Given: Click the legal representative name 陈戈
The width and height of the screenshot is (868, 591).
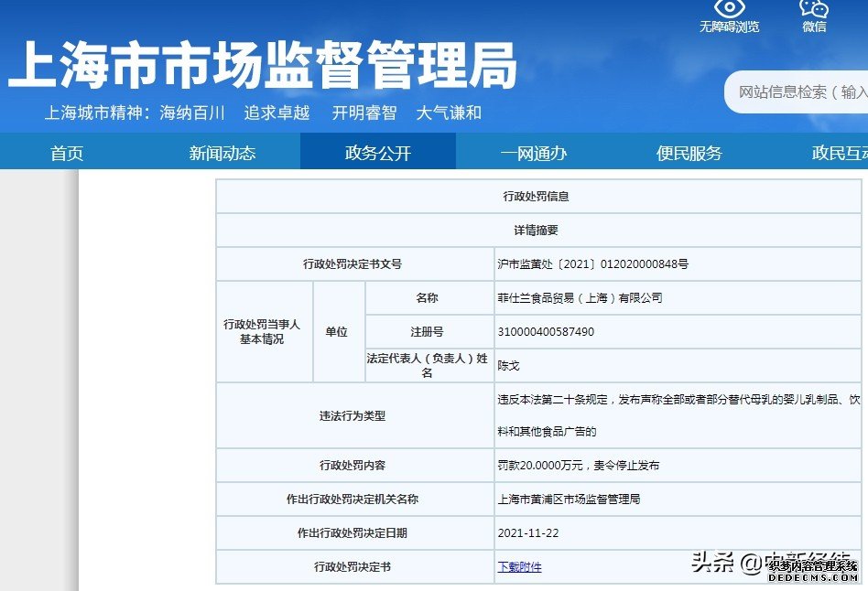Looking at the screenshot, I should click(508, 366).
